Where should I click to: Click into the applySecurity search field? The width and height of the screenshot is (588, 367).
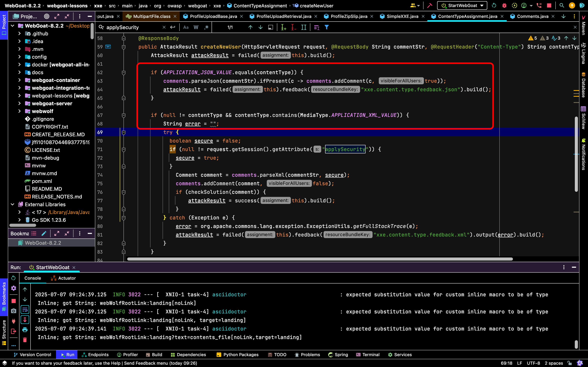pyautogui.click(x=134, y=27)
